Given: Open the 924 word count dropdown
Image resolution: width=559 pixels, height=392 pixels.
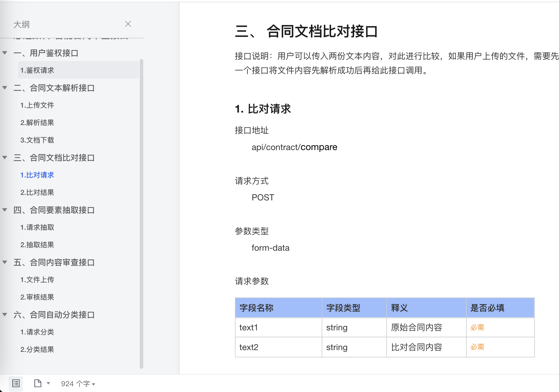Looking at the screenshot, I should pyautogui.click(x=78, y=384).
